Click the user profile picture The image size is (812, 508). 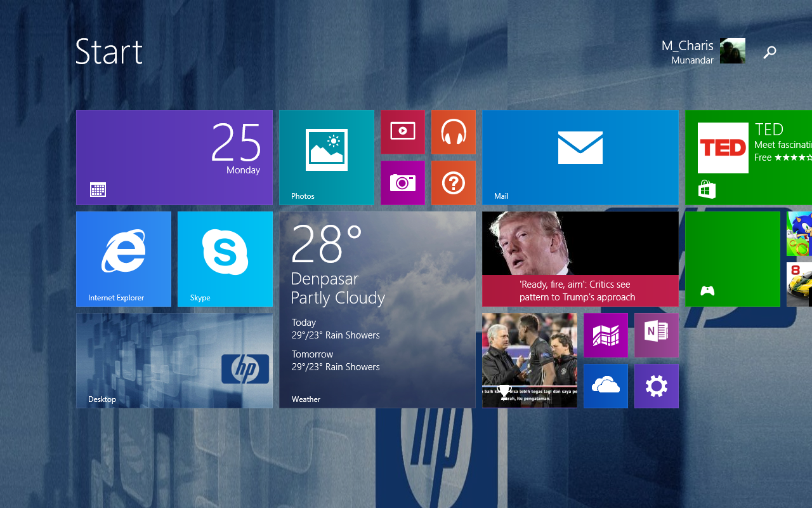pos(733,51)
